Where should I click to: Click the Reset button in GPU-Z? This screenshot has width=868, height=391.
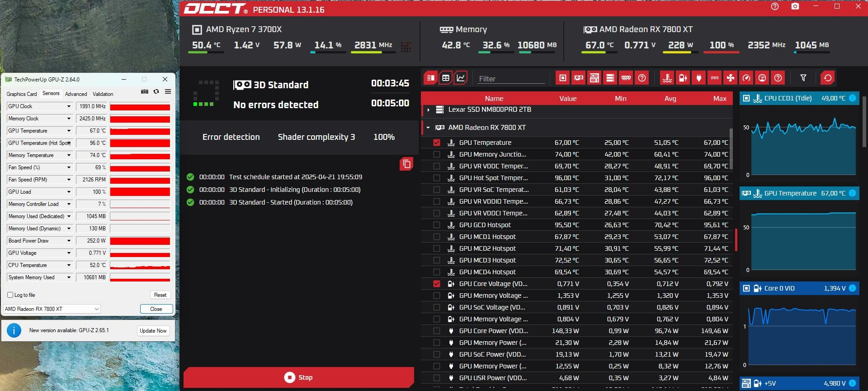coord(160,295)
